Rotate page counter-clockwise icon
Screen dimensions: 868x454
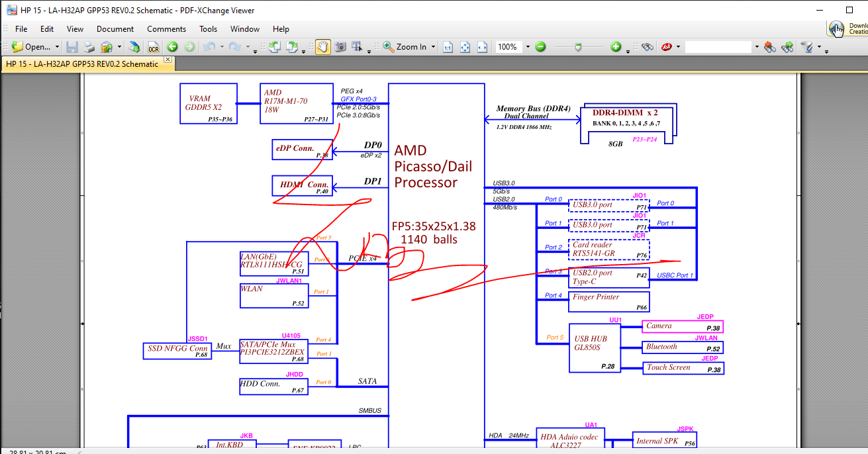[x=274, y=47]
